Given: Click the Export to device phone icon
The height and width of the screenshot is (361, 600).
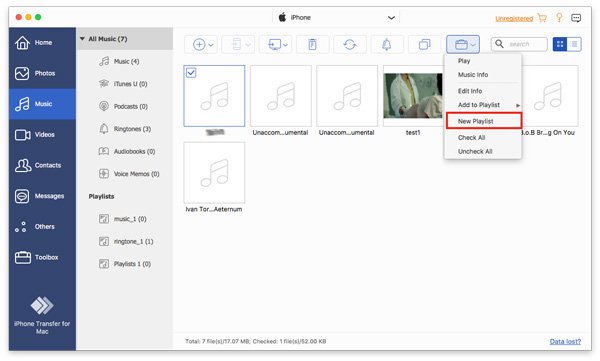Looking at the screenshot, I should pos(236,44).
